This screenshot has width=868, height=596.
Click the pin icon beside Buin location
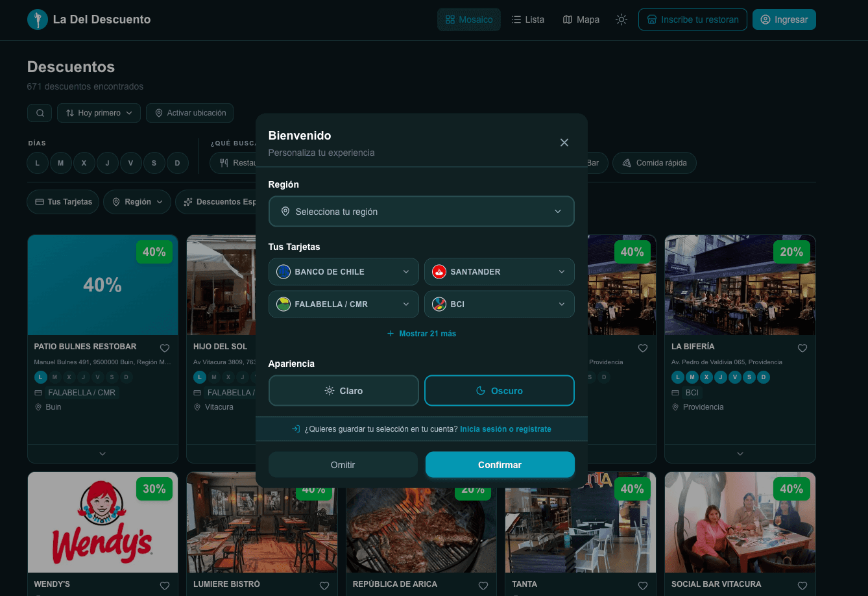38,407
